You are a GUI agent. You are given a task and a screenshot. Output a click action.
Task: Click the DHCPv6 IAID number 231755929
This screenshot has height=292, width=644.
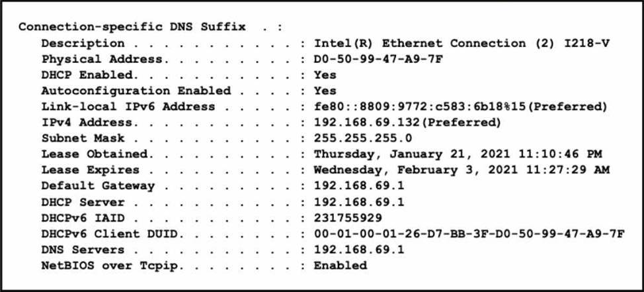click(348, 218)
